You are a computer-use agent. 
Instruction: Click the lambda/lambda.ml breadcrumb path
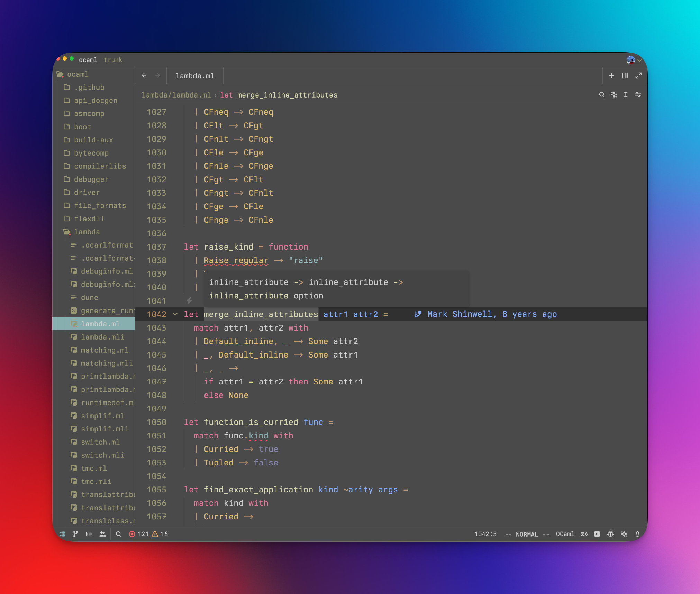[x=176, y=95]
